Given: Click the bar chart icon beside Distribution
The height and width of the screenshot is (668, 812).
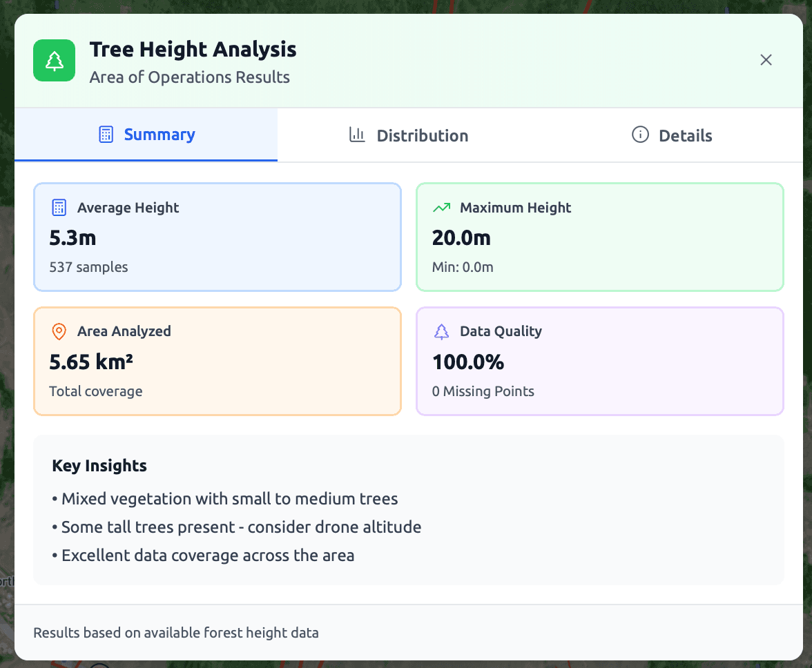Looking at the screenshot, I should tap(357, 135).
